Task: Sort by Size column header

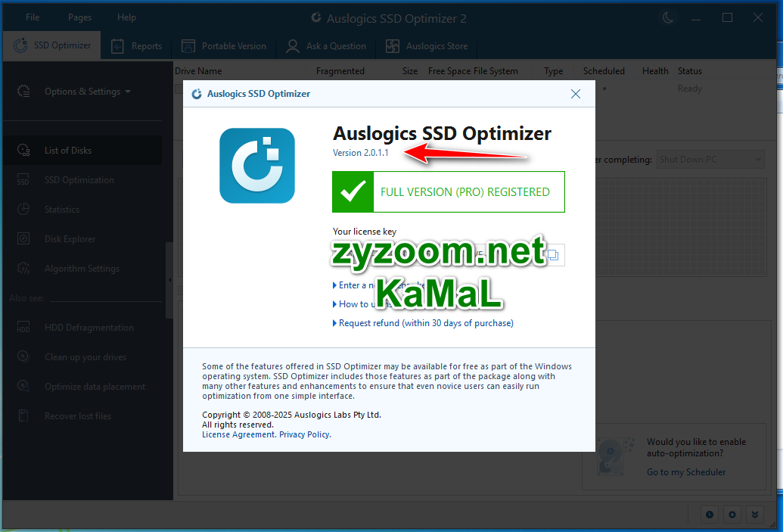Action: click(x=410, y=71)
